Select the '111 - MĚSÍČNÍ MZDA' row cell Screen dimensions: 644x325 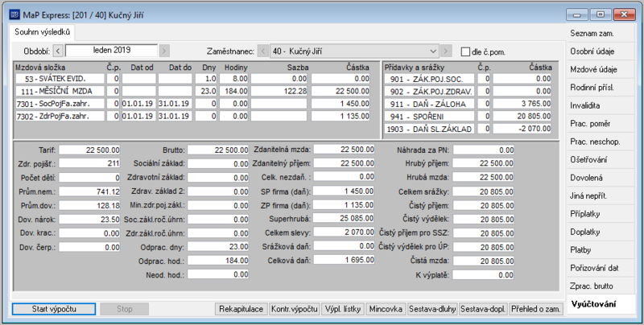tap(60, 91)
